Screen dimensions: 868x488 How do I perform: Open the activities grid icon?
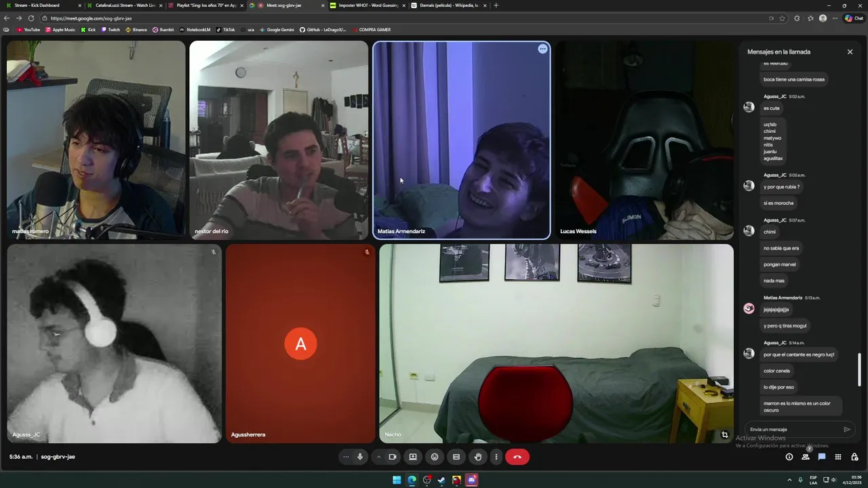click(x=838, y=457)
